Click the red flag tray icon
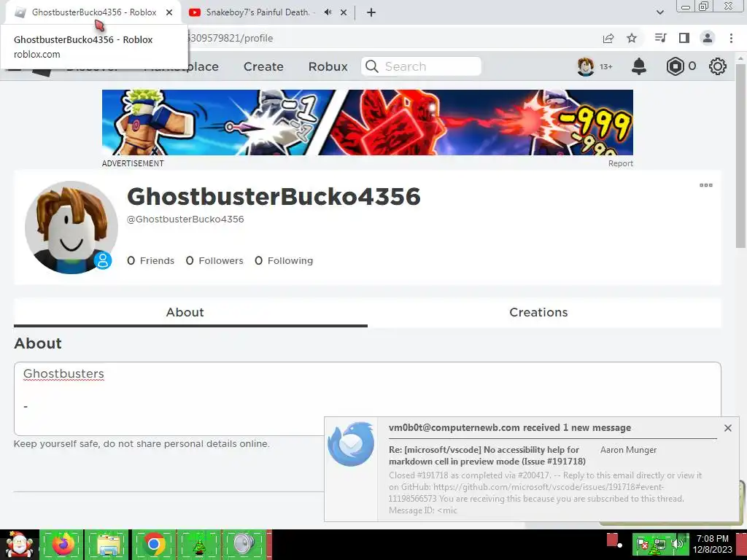 click(x=642, y=544)
